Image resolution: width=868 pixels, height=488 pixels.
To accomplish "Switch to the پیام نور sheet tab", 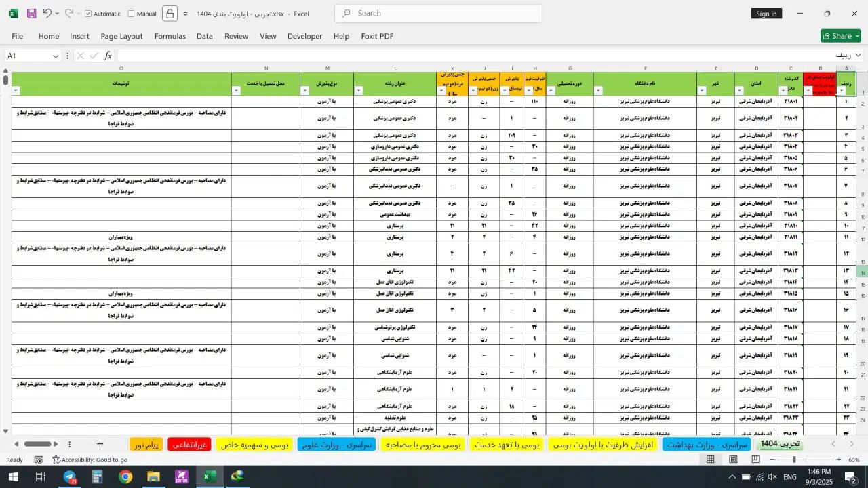I will point(146,445).
